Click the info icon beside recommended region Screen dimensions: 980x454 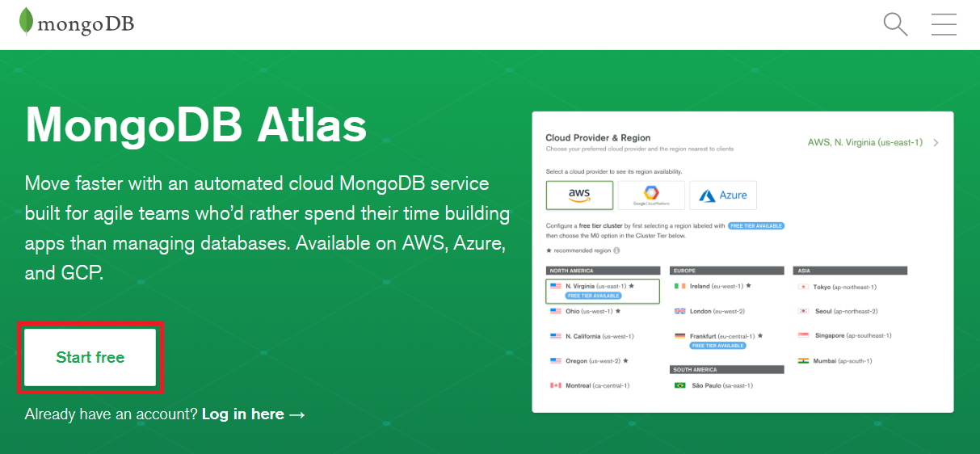616,250
